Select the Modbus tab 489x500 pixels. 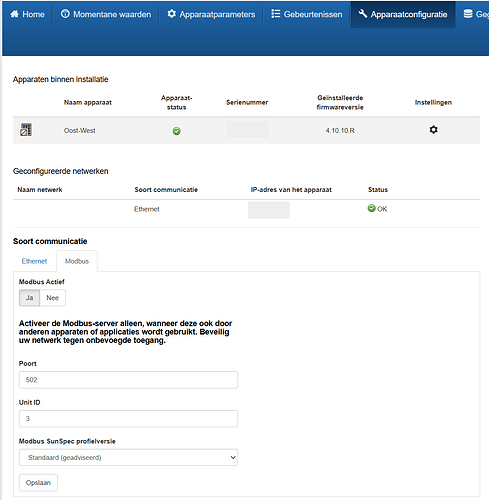[77, 261]
